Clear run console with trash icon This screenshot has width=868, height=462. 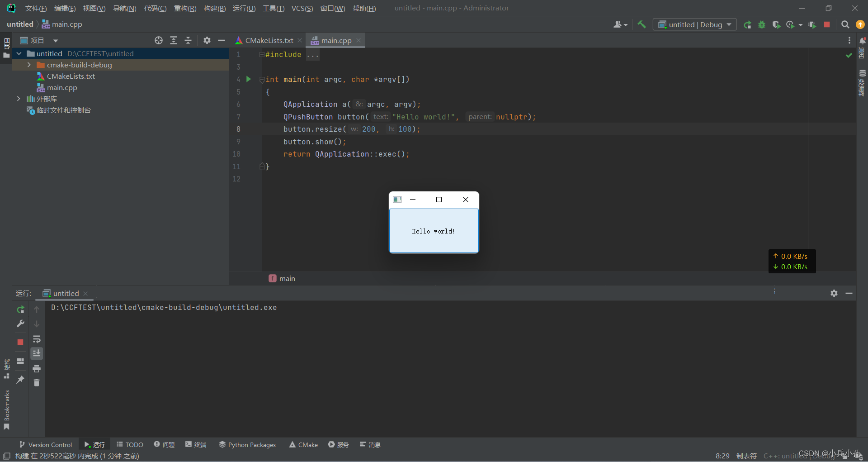pyautogui.click(x=37, y=383)
